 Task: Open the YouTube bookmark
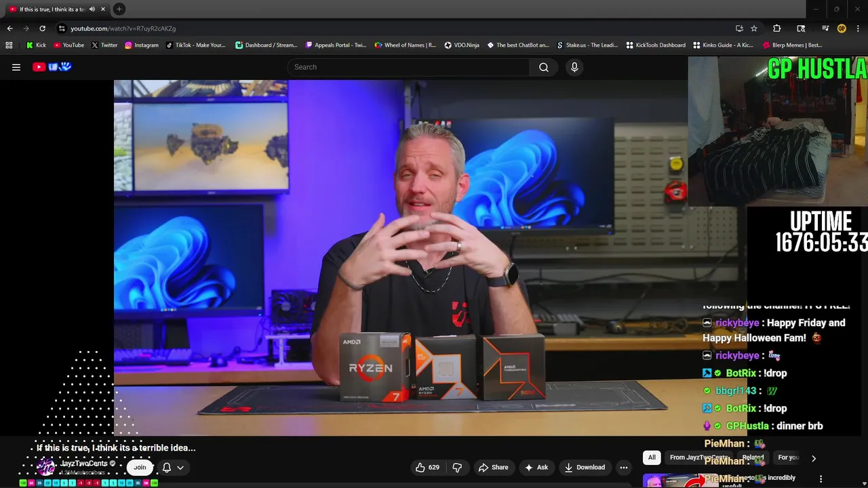68,45
